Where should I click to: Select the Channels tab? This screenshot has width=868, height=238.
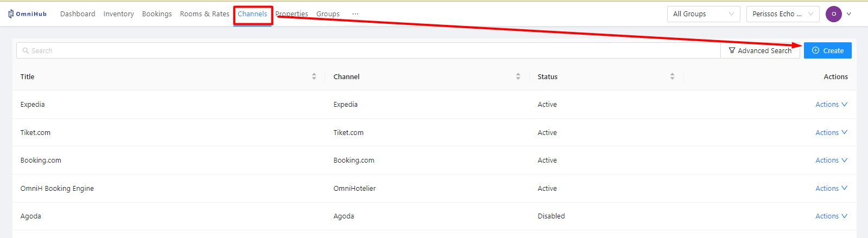coord(252,14)
